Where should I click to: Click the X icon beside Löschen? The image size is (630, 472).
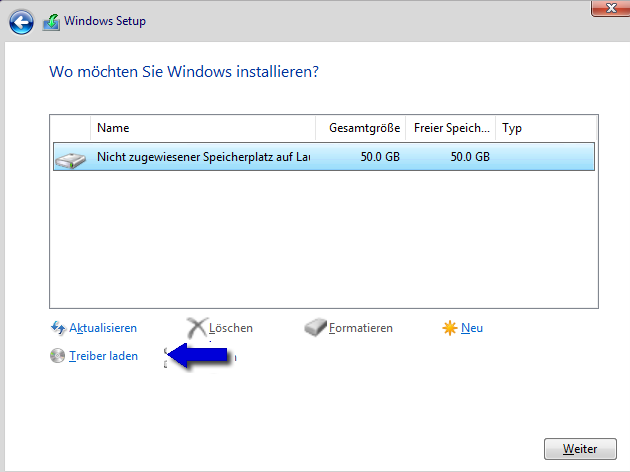[x=197, y=328]
